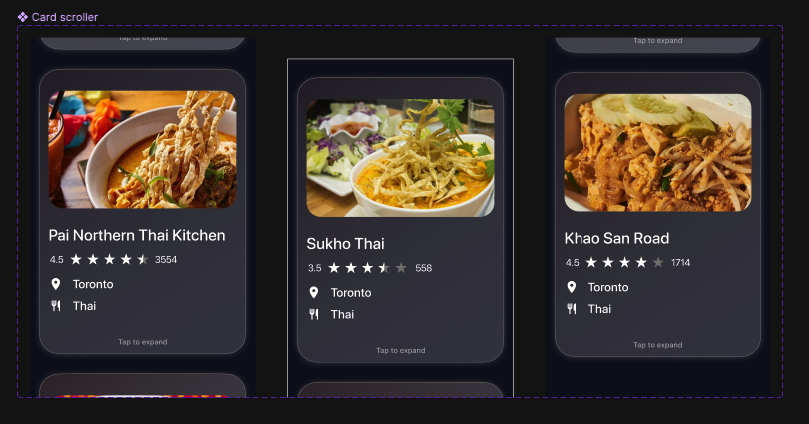Click location pin icon on Pai card
The height and width of the screenshot is (424, 809).
(56, 284)
